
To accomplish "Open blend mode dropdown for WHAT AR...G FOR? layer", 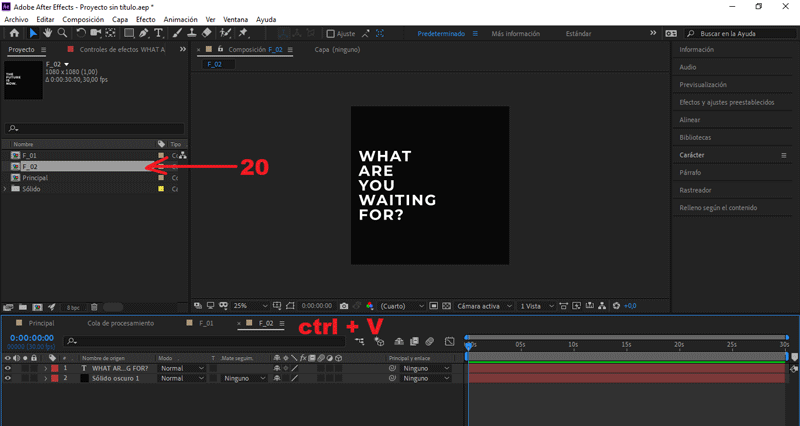I will point(182,368).
